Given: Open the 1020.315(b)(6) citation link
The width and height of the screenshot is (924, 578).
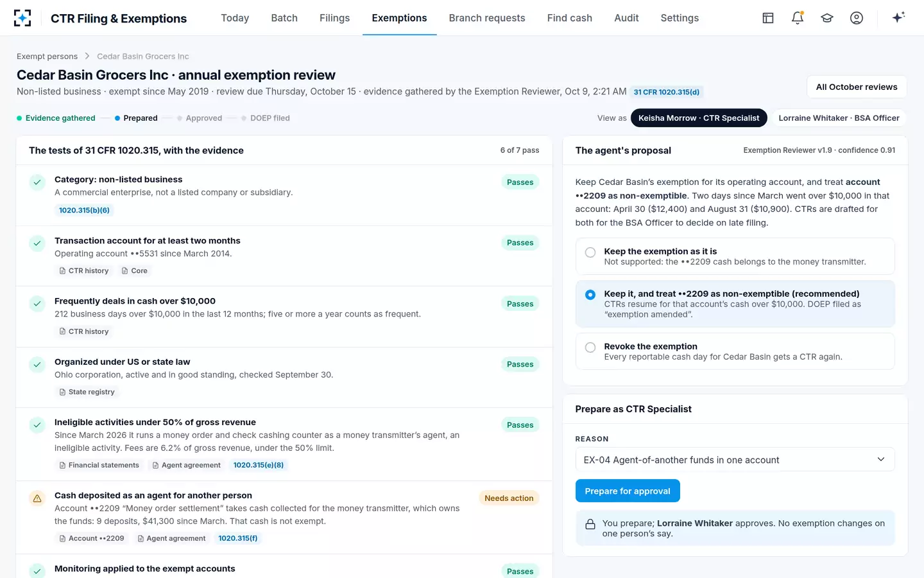Looking at the screenshot, I should point(84,210).
